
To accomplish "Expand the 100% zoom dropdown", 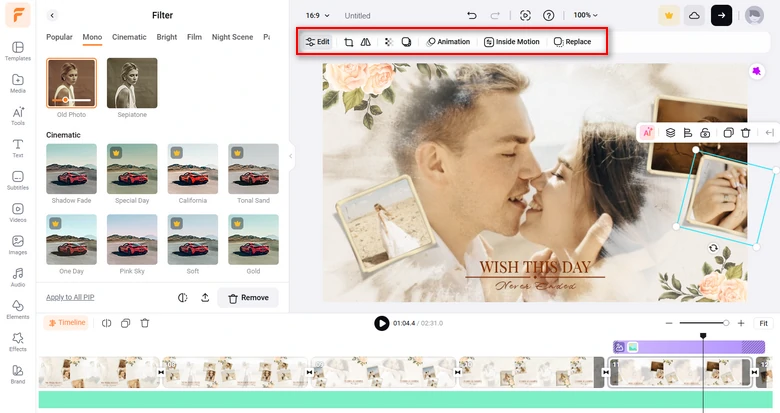I will point(586,16).
